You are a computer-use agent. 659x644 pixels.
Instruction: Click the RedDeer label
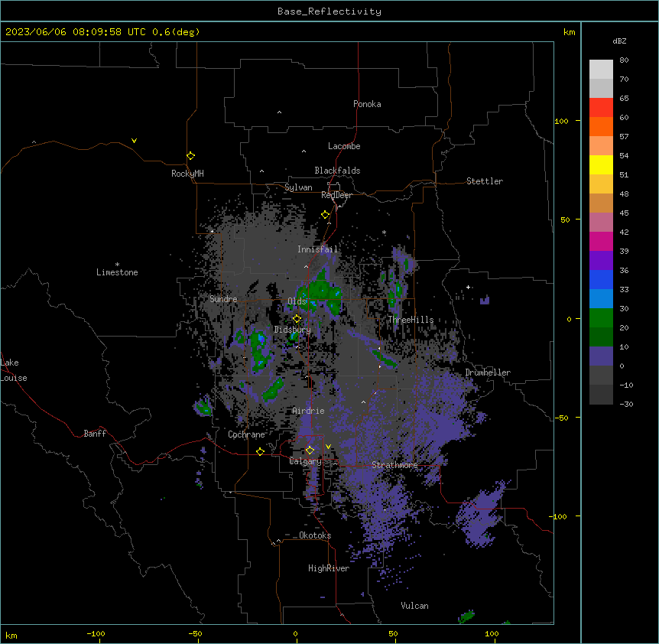click(x=336, y=195)
